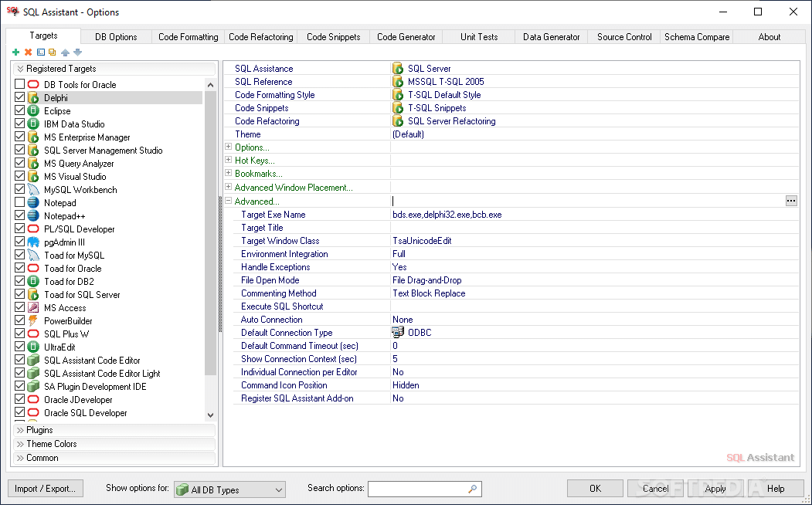Click the icon beside T-SQL Snippets

click(x=398, y=107)
